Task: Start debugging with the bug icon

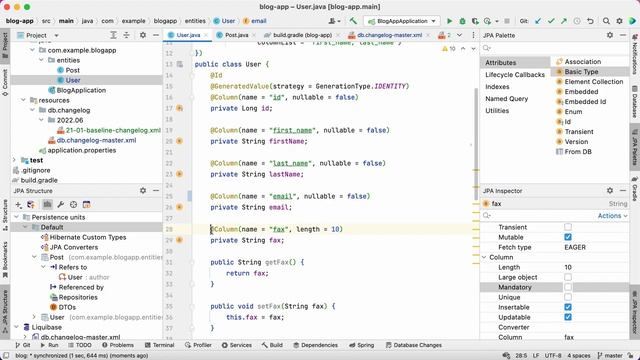Action: click(x=462, y=21)
